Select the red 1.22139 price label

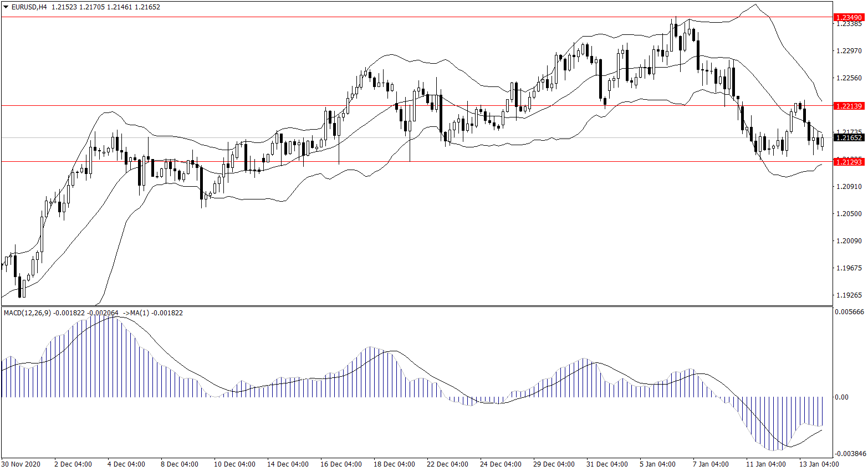click(849, 106)
